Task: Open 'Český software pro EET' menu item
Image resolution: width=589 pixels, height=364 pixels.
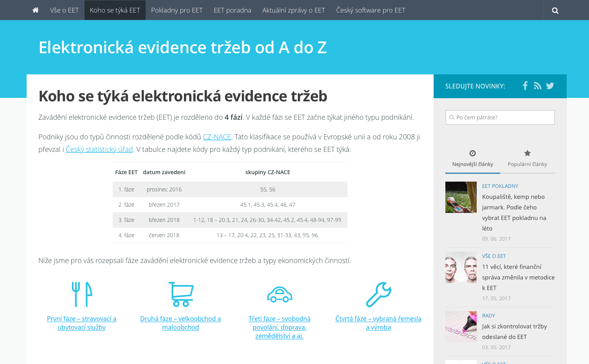Action: (x=371, y=10)
